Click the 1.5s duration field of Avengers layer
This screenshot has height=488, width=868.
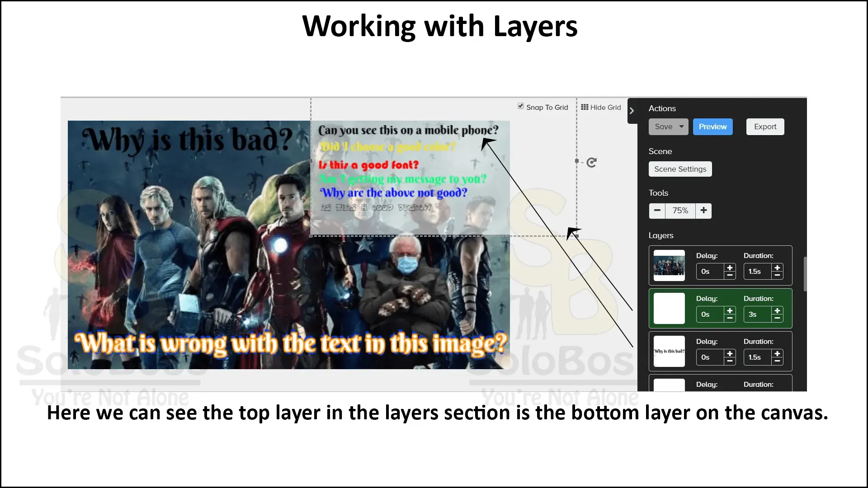click(758, 272)
